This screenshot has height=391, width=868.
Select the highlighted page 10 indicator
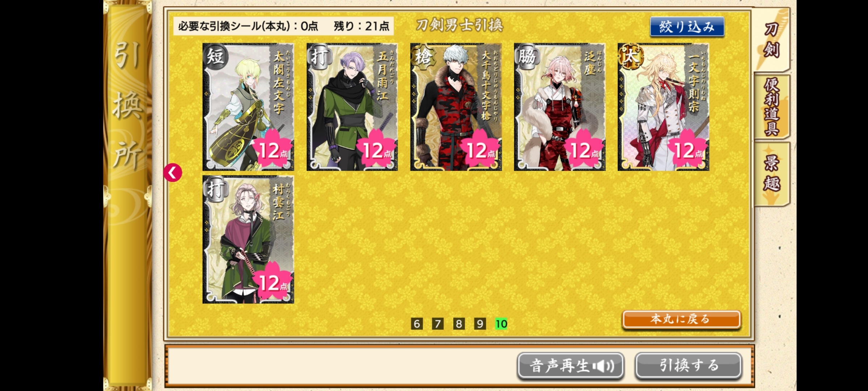point(501,324)
